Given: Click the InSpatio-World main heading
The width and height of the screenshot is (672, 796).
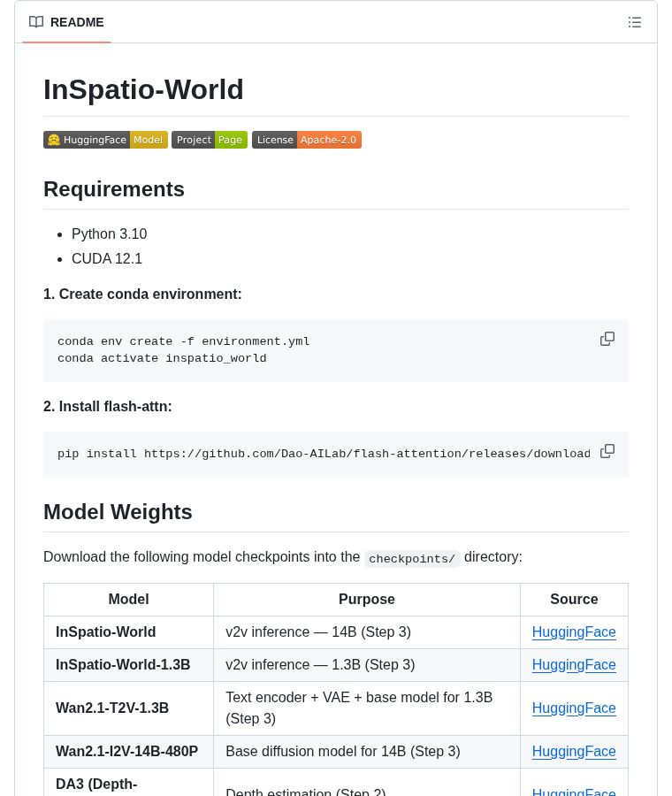Looking at the screenshot, I should click(143, 89).
